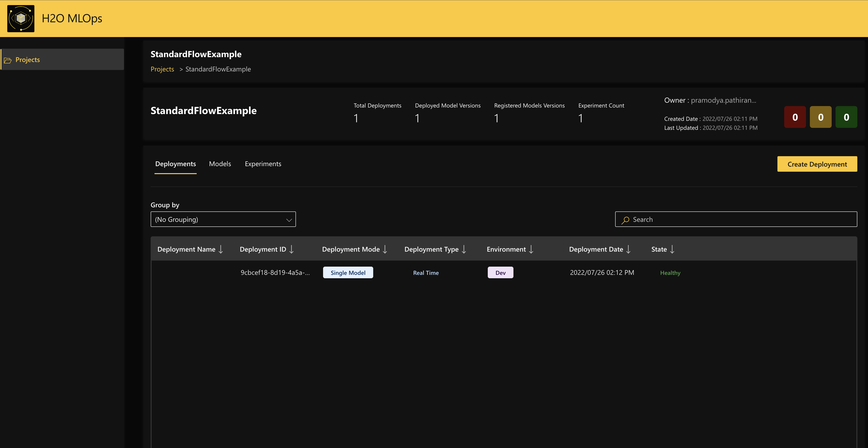Open the (No Grouping) combo box
This screenshot has height=448, width=868.
click(x=223, y=219)
